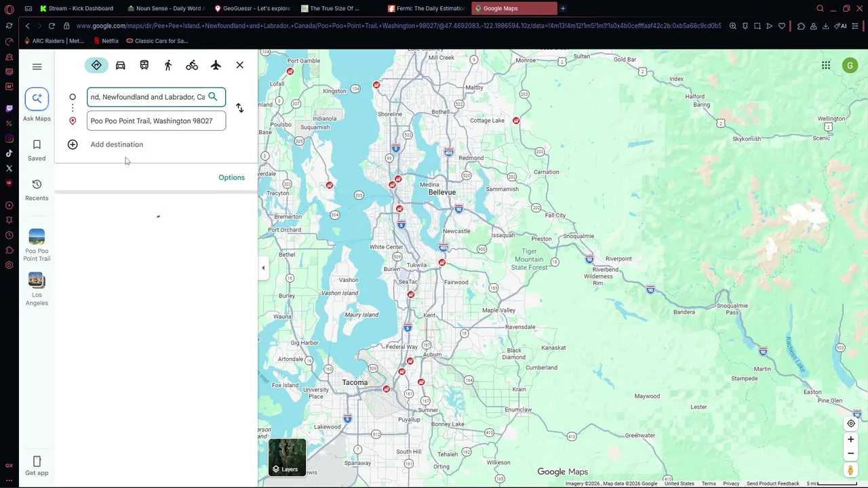Screen dimensions: 868x488
Task: Open TikTok in the browser sidebar
Action: pyautogui.click(x=9, y=153)
